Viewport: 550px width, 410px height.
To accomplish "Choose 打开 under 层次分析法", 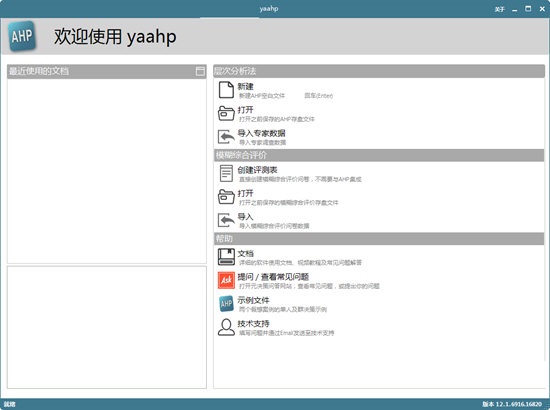I will [x=245, y=110].
